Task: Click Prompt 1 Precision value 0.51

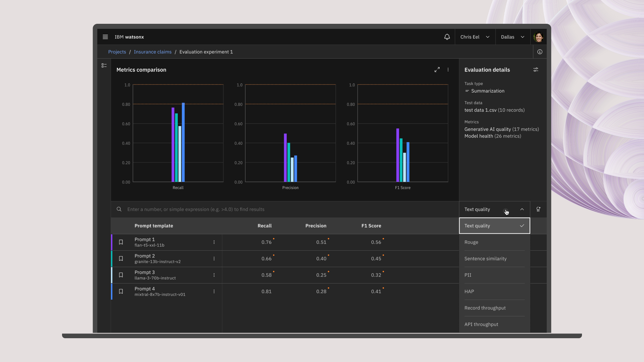Action: tap(321, 242)
